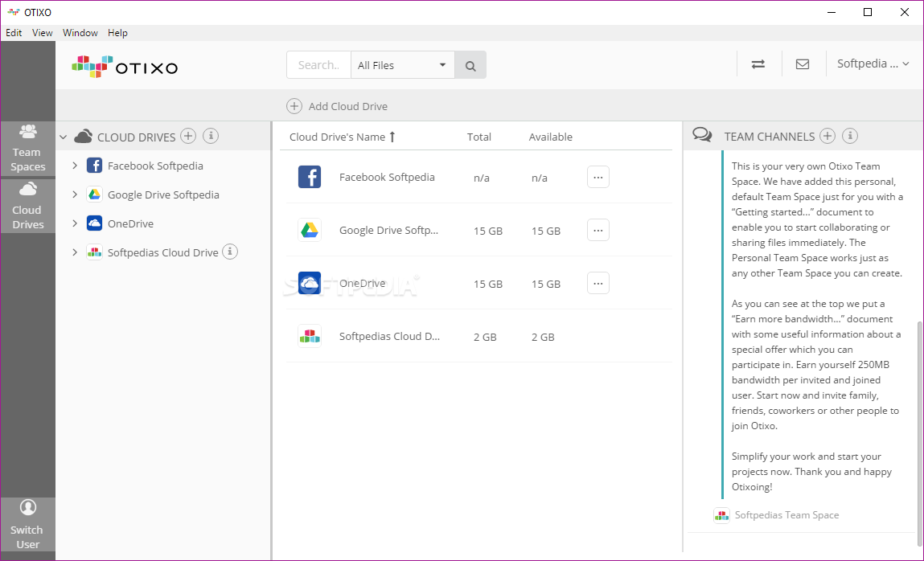Screen dimensions: 924x561
Task: Click Switch User at the sidebar bottom
Action: click(x=27, y=526)
